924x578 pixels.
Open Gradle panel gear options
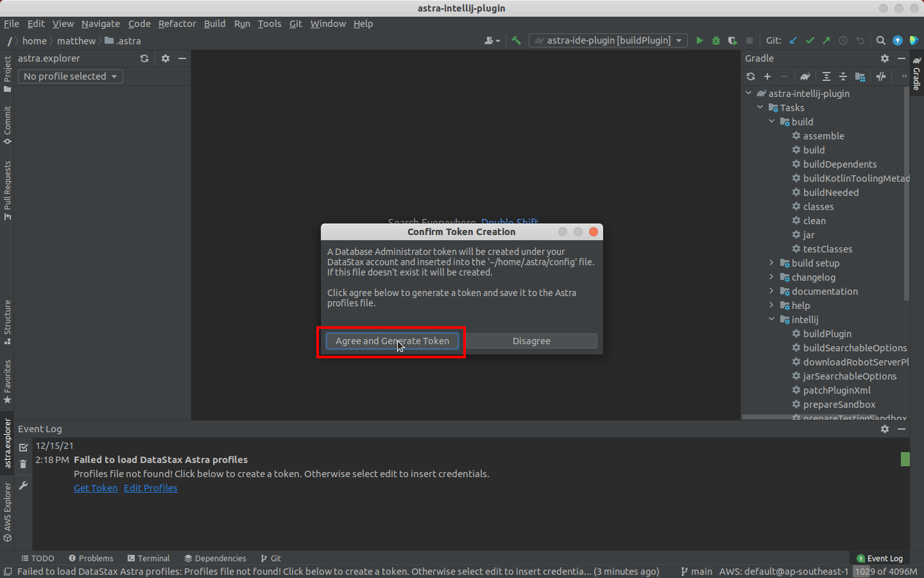click(885, 58)
